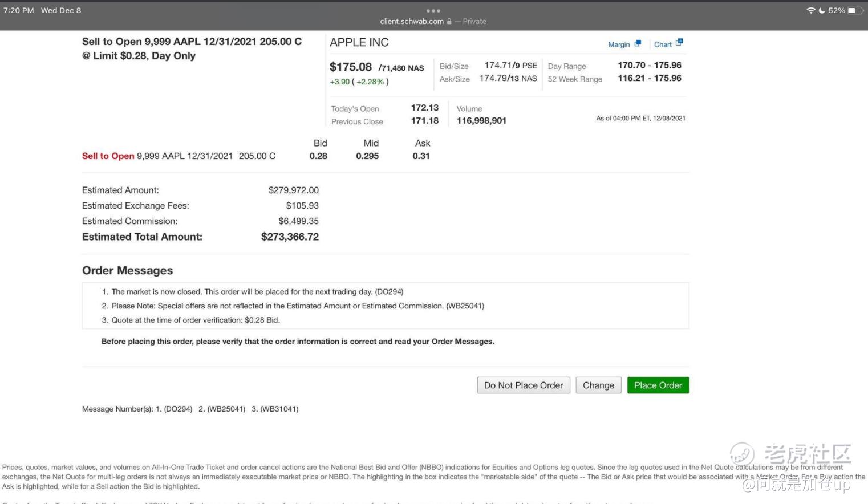Viewport: 868px width, 504px height.
Task: Click 52 Week Range 116.21 - 175.96
Action: point(650,78)
